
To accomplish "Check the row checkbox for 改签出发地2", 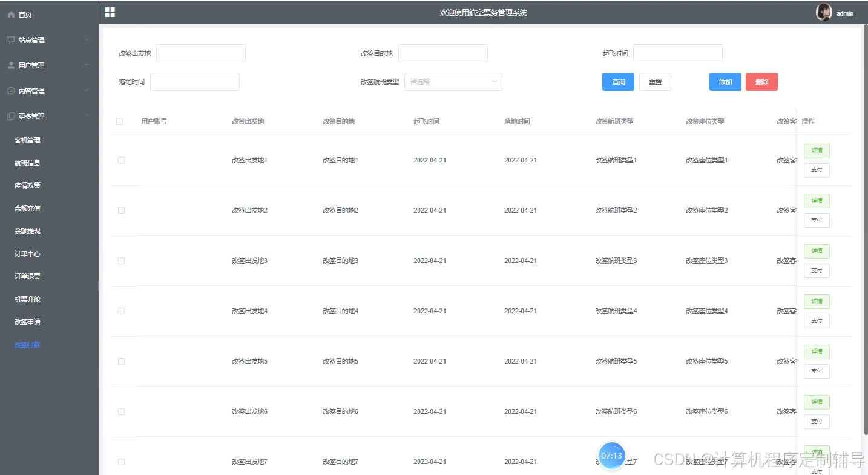I will tap(121, 210).
